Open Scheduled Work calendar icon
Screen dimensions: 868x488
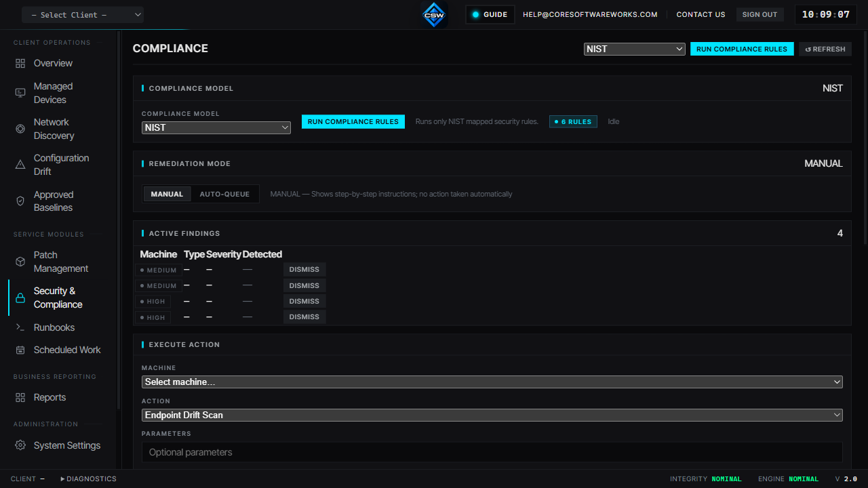(x=20, y=350)
